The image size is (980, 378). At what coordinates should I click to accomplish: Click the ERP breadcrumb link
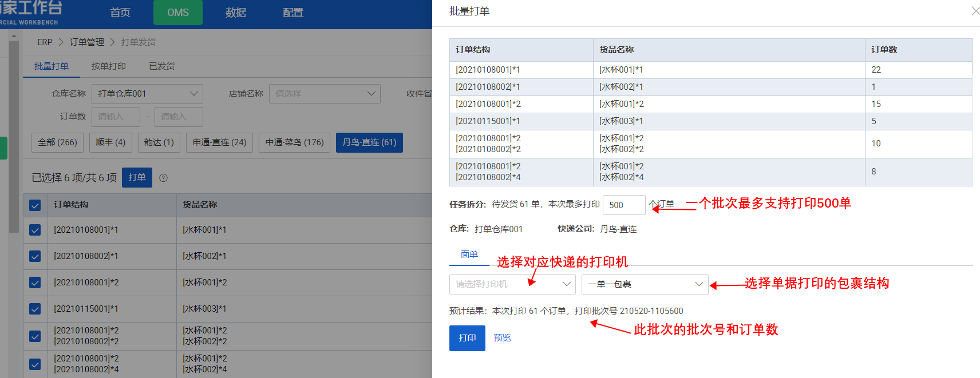(x=45, y=42)
